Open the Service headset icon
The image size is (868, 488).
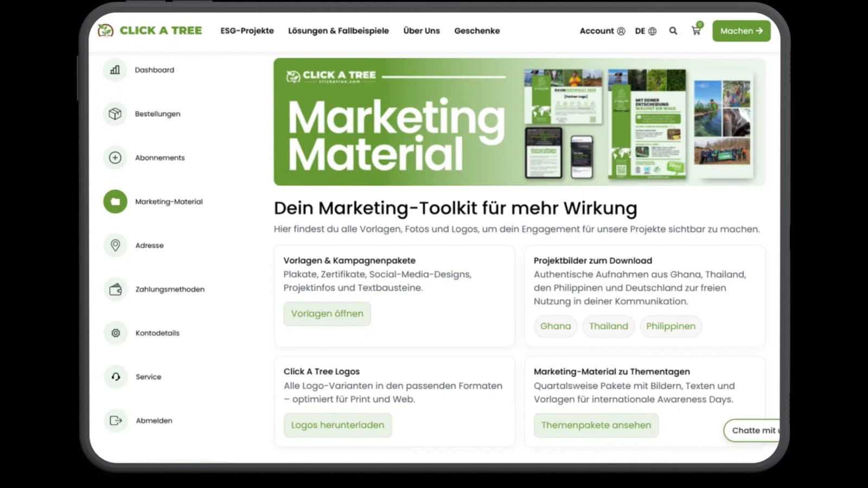point(116,377)
